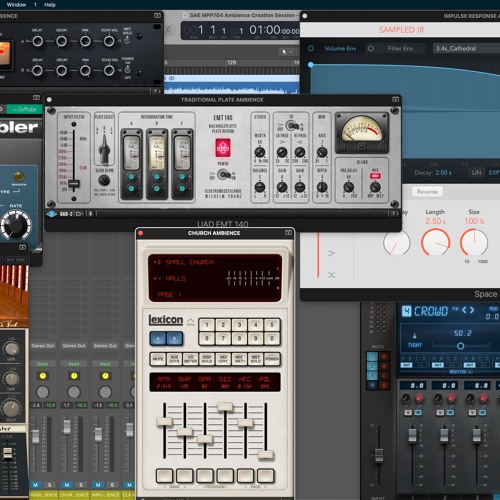Toggle the Lexicon Mute button
The image size is (500, 500).
click(158, 359)
